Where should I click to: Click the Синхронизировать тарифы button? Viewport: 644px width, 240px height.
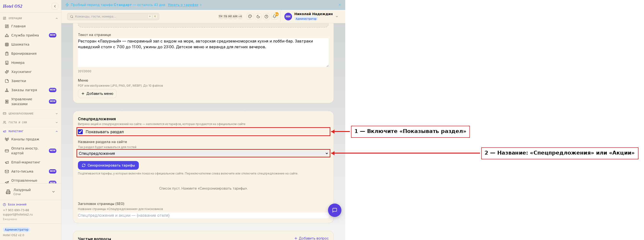(108, 165)
